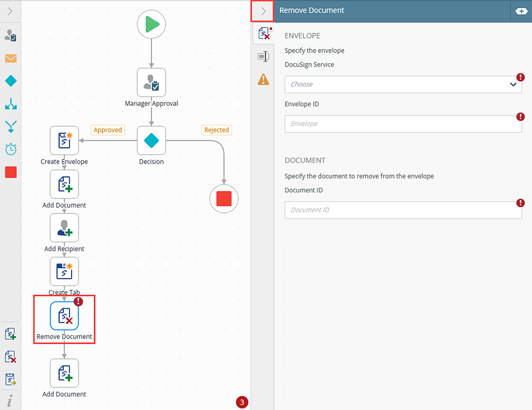532x410 pixels.
Task: Select the User Task icon in toolbox
Action: click(11, 35)
